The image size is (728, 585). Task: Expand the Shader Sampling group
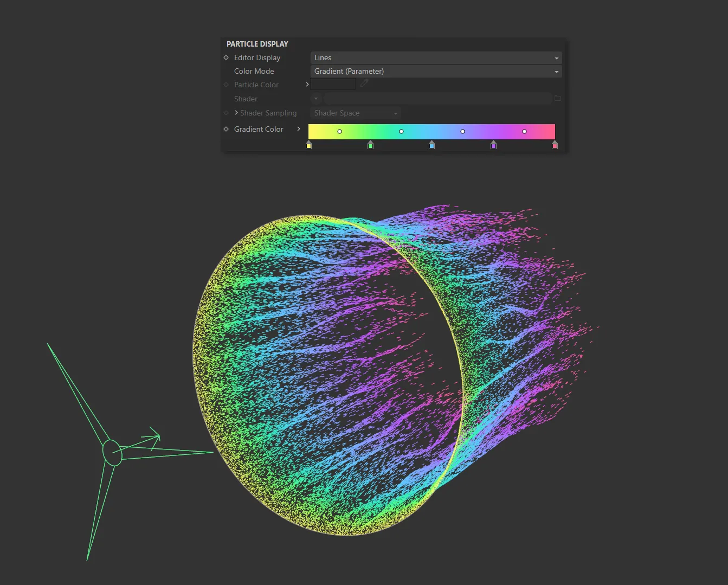tap(236, 113)
